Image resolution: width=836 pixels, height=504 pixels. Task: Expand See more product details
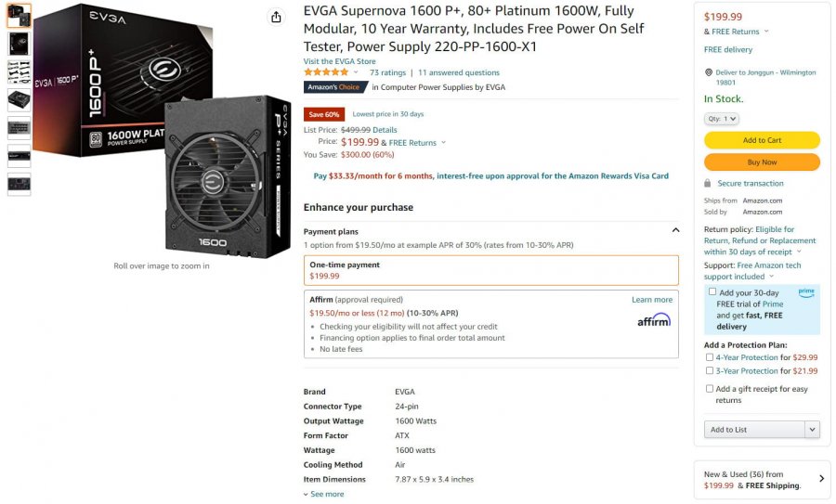click(x=324, y=495)
